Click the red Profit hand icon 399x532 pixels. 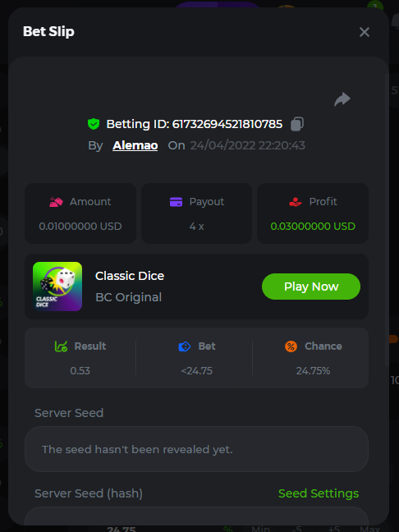pyautogui.click(x=296, y=202)
